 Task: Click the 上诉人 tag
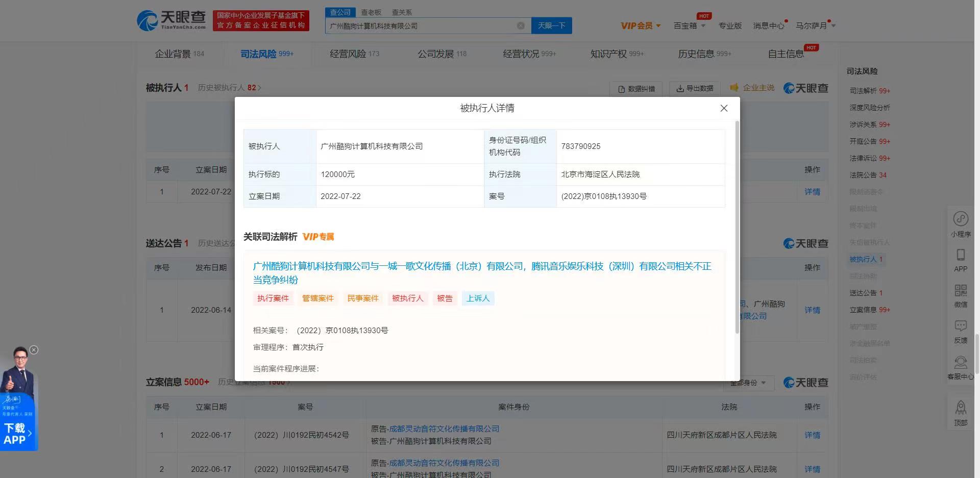coord(478,298)
